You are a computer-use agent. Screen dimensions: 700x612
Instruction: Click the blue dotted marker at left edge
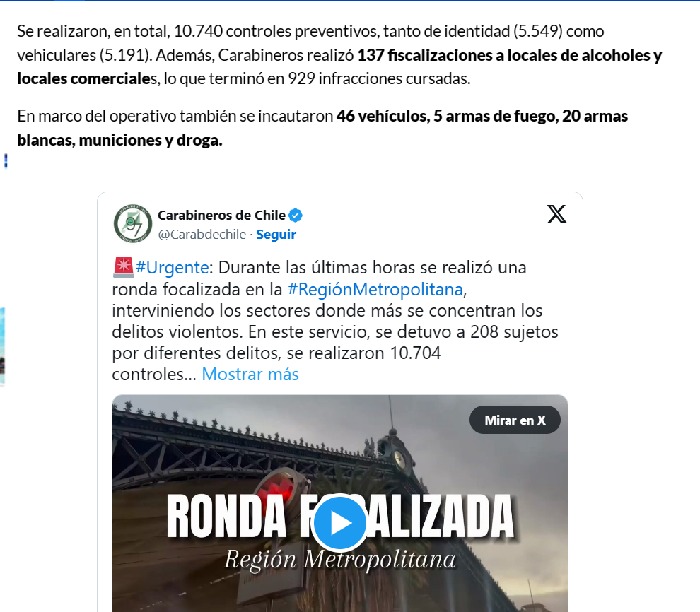[6, 160]
